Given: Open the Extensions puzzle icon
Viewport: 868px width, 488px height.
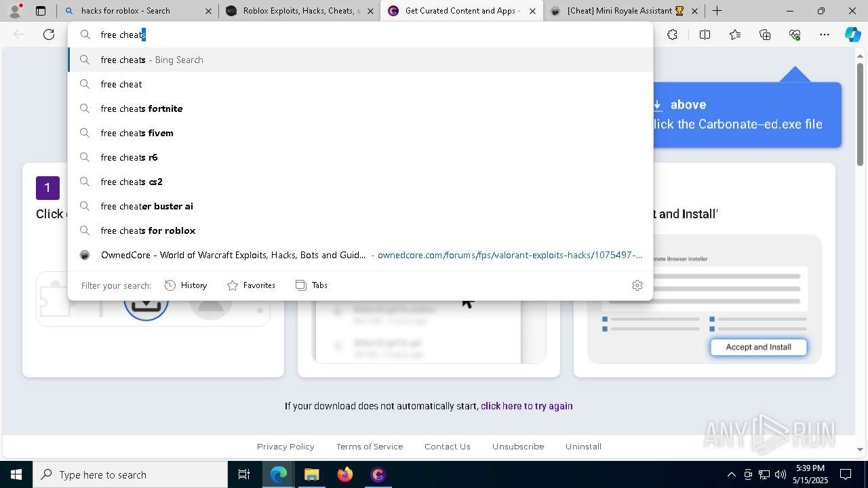Looking at the screenshot, I should 672,35.
